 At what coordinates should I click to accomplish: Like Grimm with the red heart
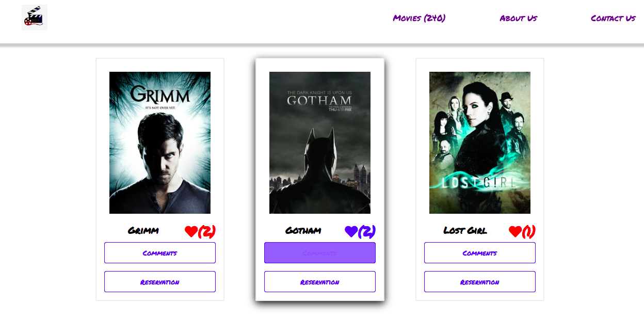[191, 231]
